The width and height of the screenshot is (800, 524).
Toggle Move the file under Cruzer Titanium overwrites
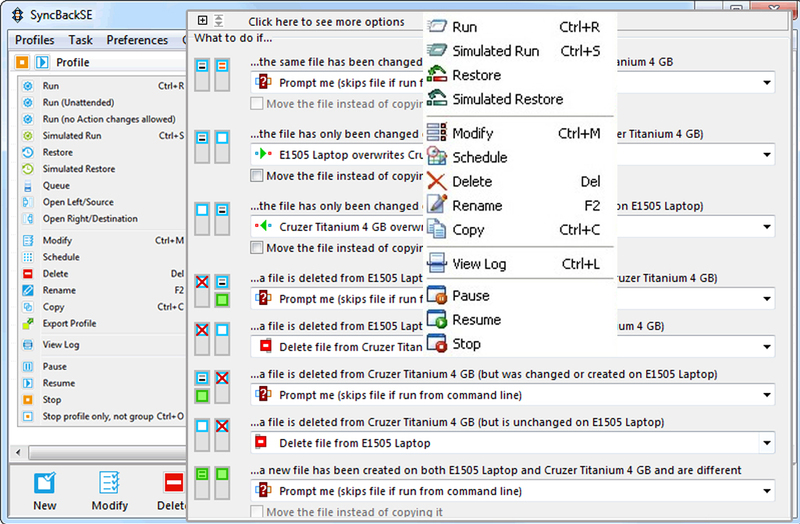click(257, 248)
